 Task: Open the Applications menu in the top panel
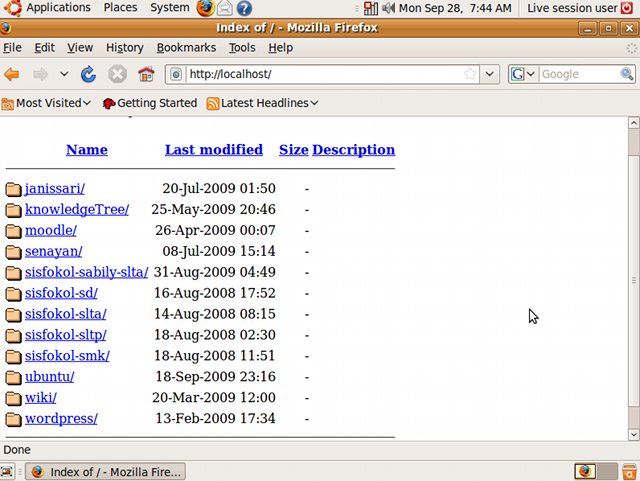(x=58, y=8)
